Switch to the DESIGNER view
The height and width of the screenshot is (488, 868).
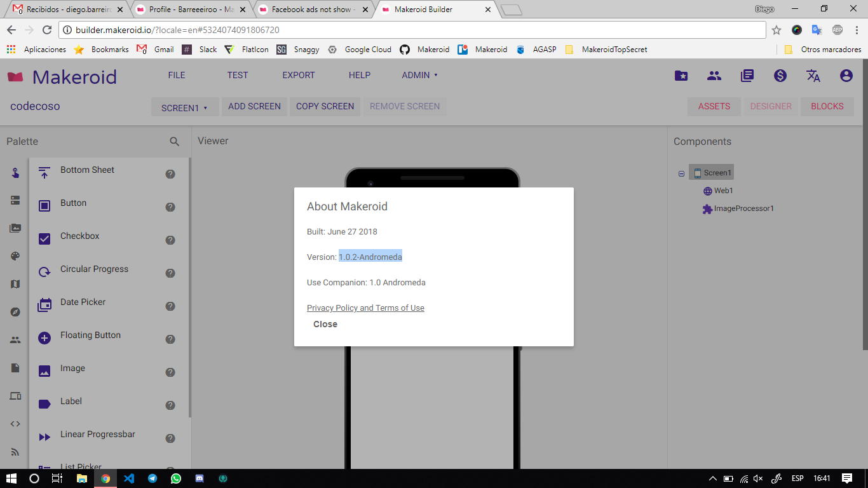coord(771,106)
